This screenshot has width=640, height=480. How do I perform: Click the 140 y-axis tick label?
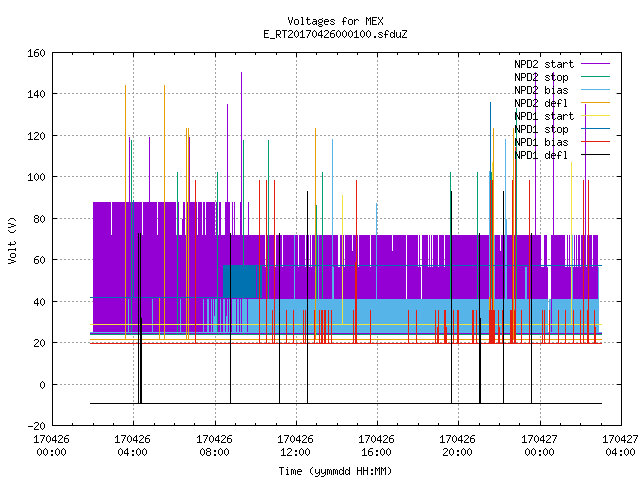coord(36,94)
